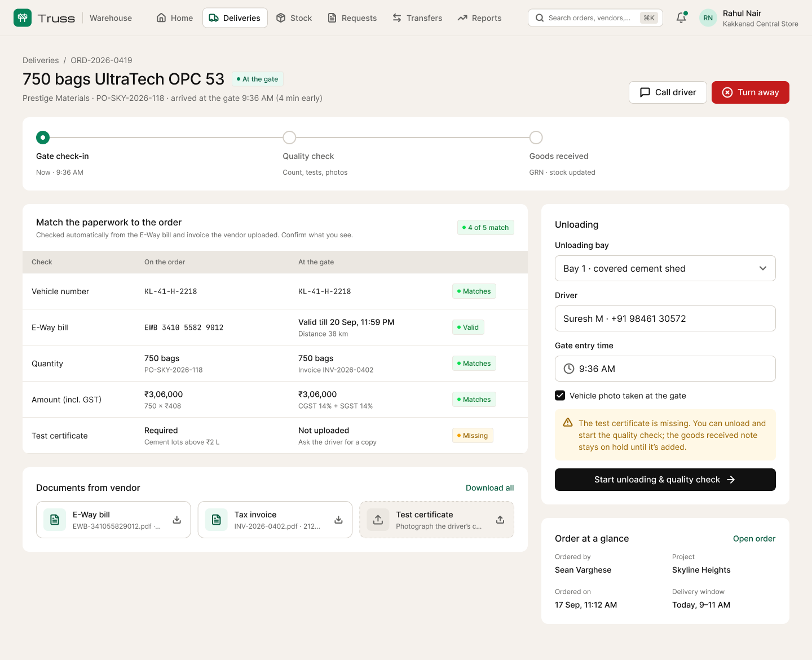Screen dimensions: 812x660
Task: Click the RN user avatar
Action: (x=708, y=18)
